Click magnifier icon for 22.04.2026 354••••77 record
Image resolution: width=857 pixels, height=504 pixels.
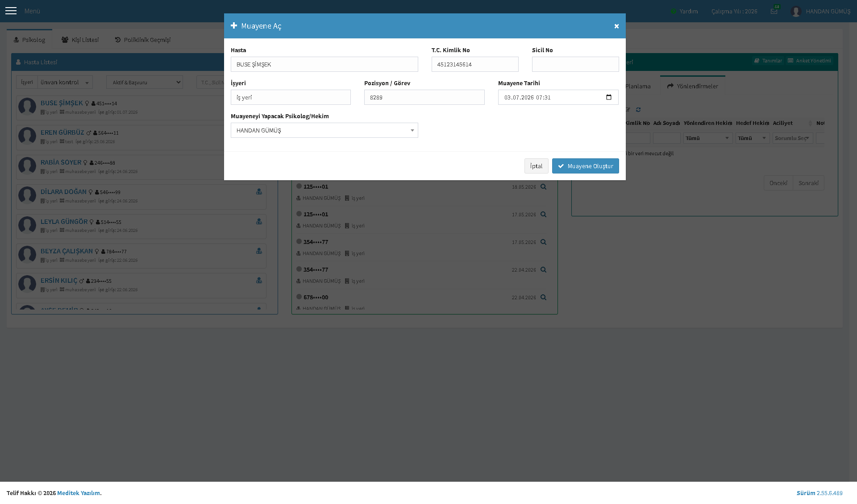point(543,270)
